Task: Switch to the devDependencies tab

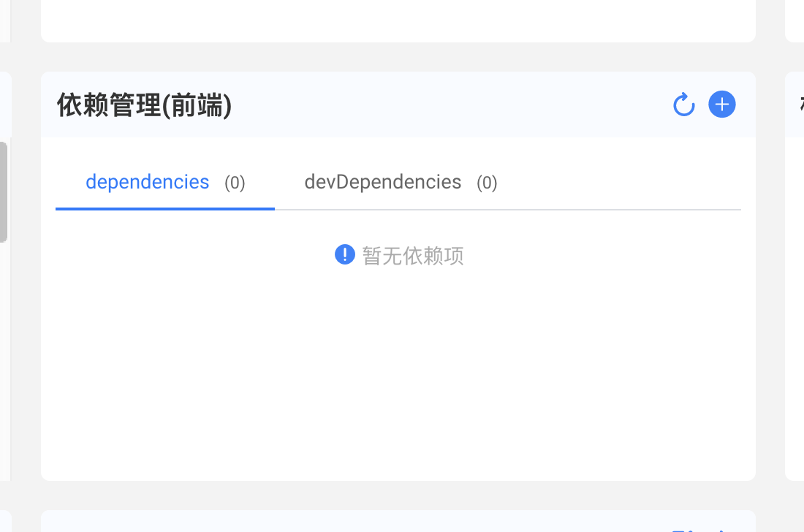Action: pyautogui.click(x=383, y=182)
